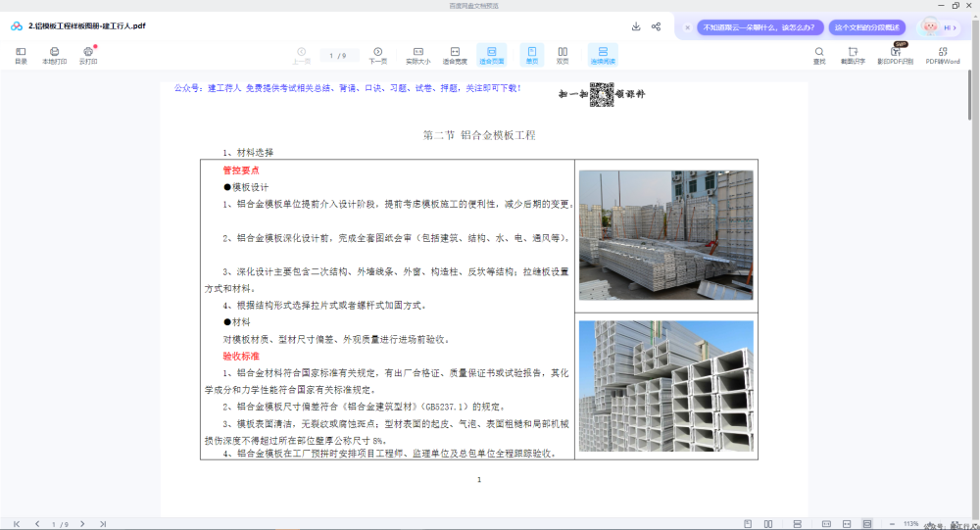Click status bar single page layout icon

pos(748,524)
